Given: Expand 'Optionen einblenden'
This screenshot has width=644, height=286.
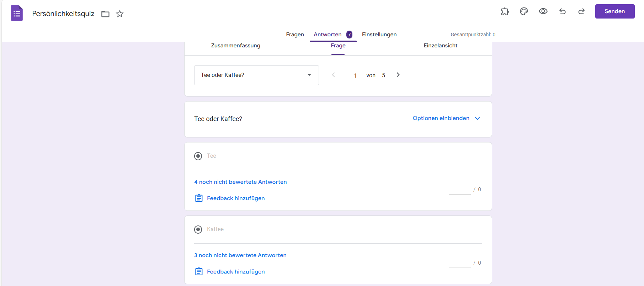Looking at the screenshot, I should click(x=446, y=118).
